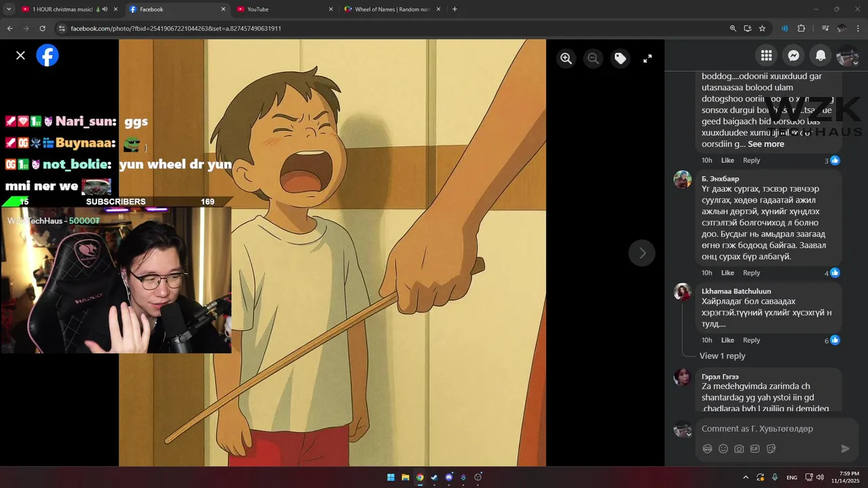The height and width of the screenshot is (488, 868).
Task: Open Facebook notifications bell
Action: tap(821, 56)
